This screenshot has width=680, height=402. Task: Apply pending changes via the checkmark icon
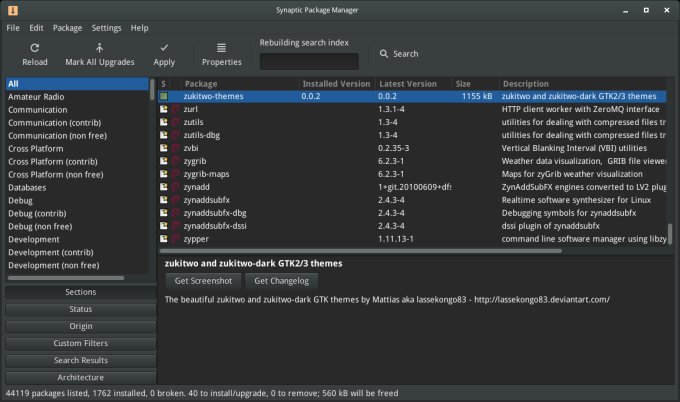pos(164,48)
